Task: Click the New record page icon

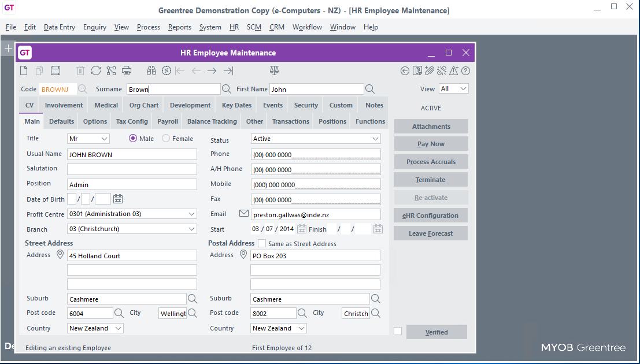Action: [24, 70]
